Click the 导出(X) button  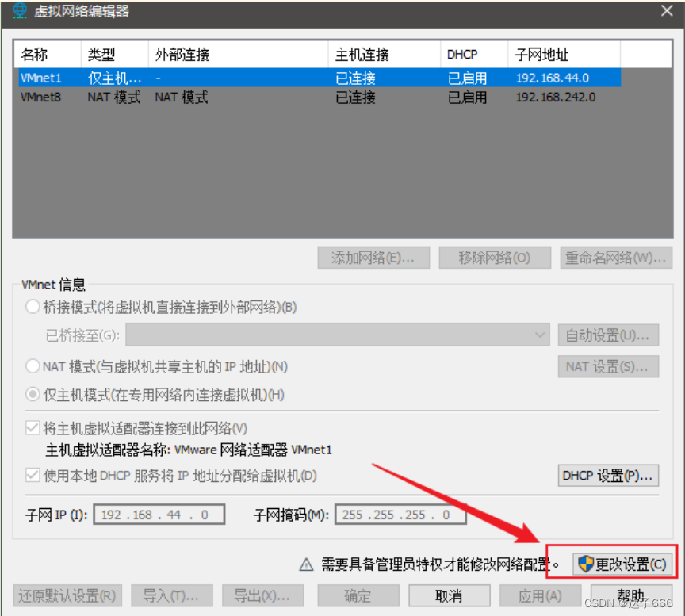click(262, 596)
